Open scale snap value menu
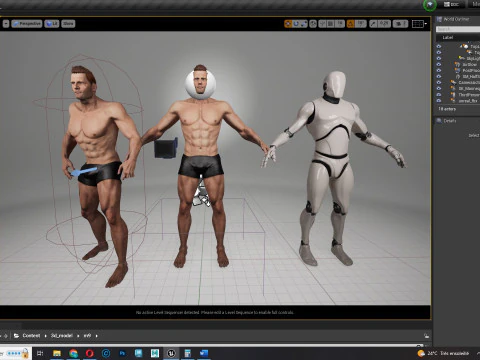The image size is (480, 360). coord(384,24)
